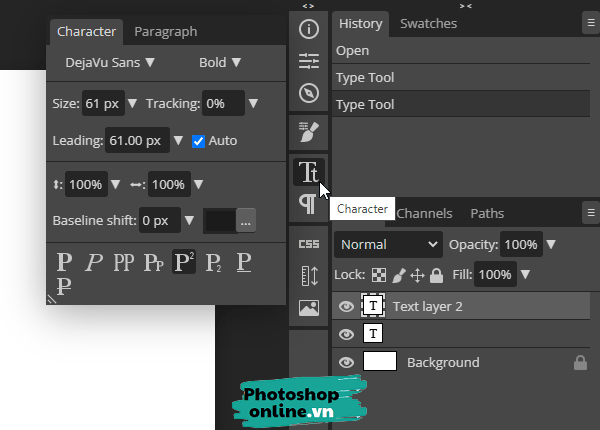Image resolution: width=600 pixels, height=430 pixels.
Task: Switch to the Swatches tab
Action: 428,23
